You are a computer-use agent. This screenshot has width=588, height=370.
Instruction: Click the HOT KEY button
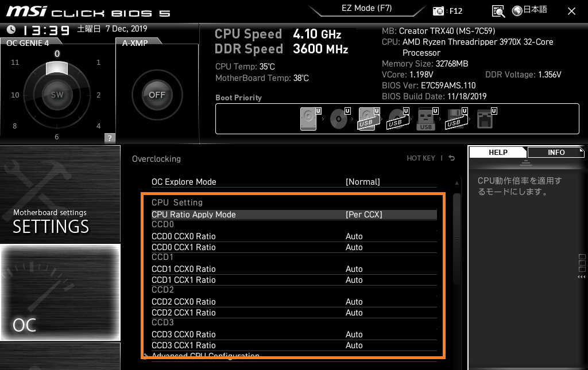point(421,158)
